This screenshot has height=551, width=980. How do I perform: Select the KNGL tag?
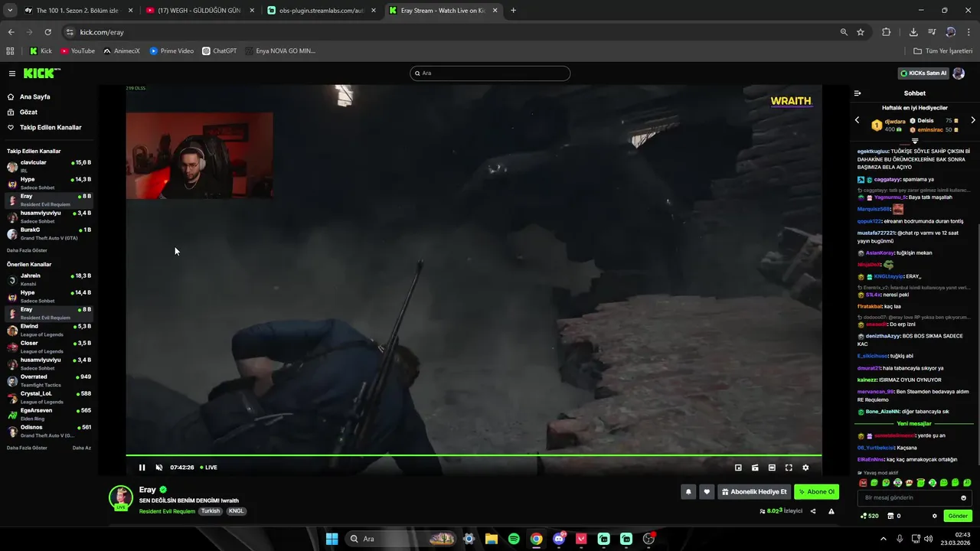coord(237,511)
